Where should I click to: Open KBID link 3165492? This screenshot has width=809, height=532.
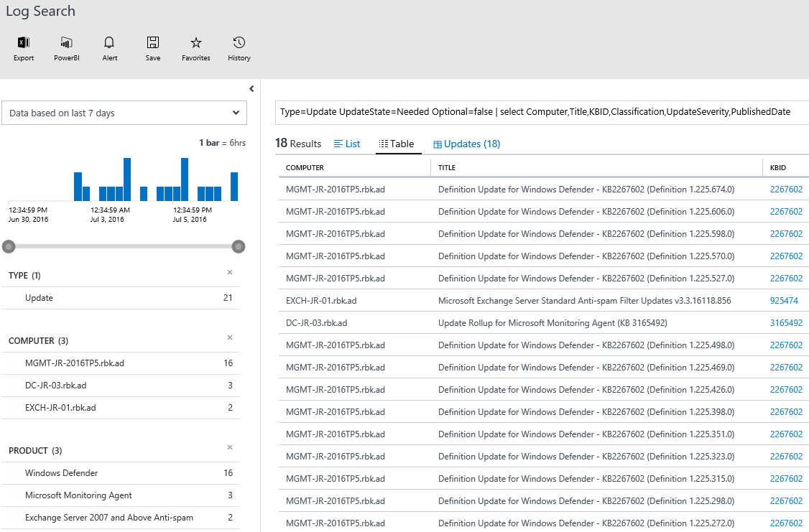tap(786, 323)
